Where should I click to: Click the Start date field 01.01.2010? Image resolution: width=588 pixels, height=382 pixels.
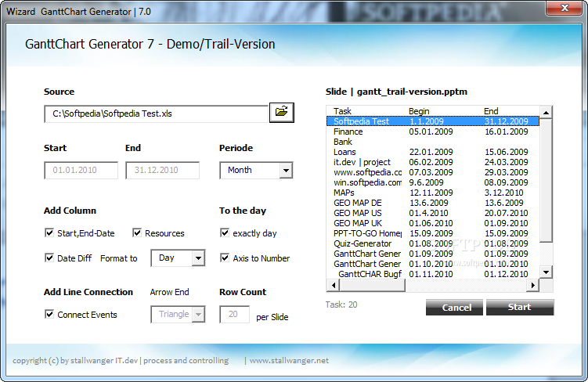tap(81, 170)
